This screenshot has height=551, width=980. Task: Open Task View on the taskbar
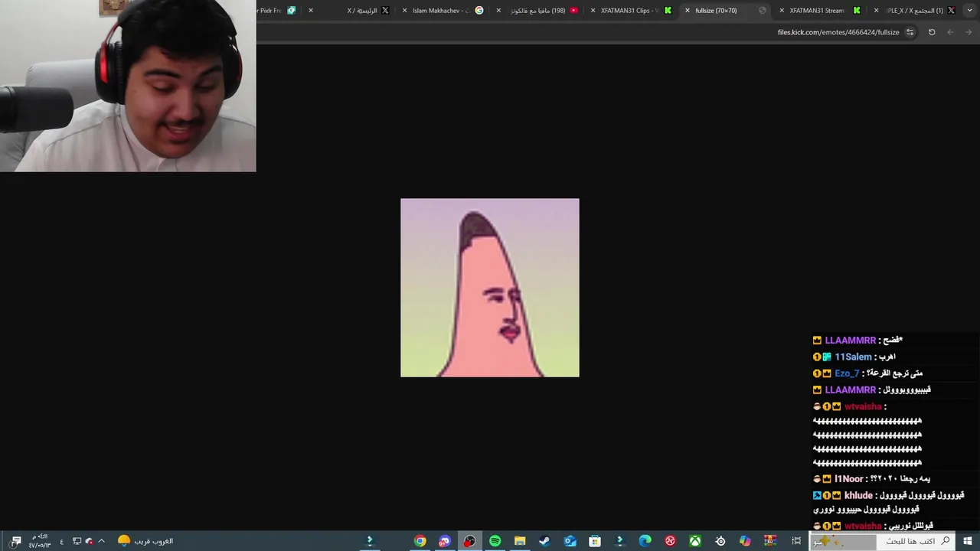tap(796, 541)
